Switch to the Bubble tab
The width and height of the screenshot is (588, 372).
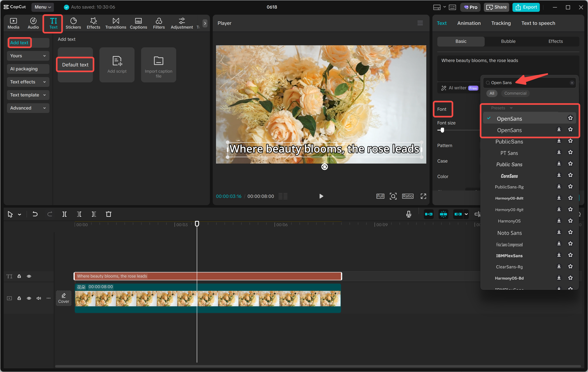pos(508,41)
